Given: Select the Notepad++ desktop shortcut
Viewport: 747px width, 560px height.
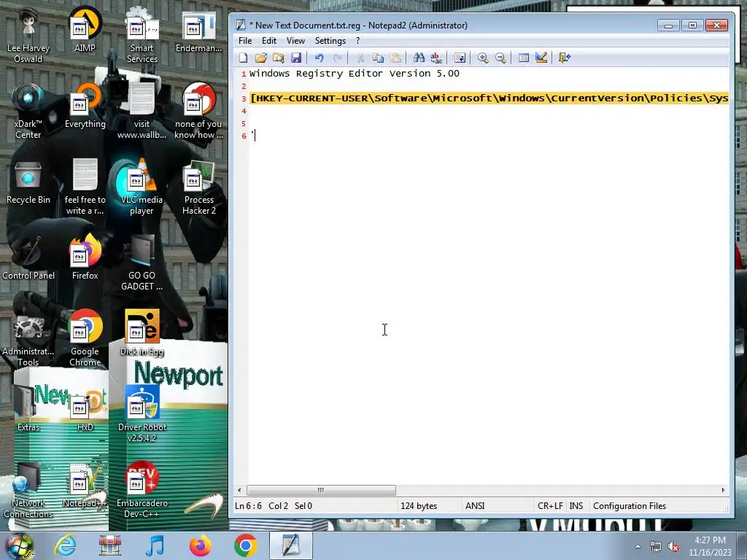Looking at the screenshot, I should point(85,485).
